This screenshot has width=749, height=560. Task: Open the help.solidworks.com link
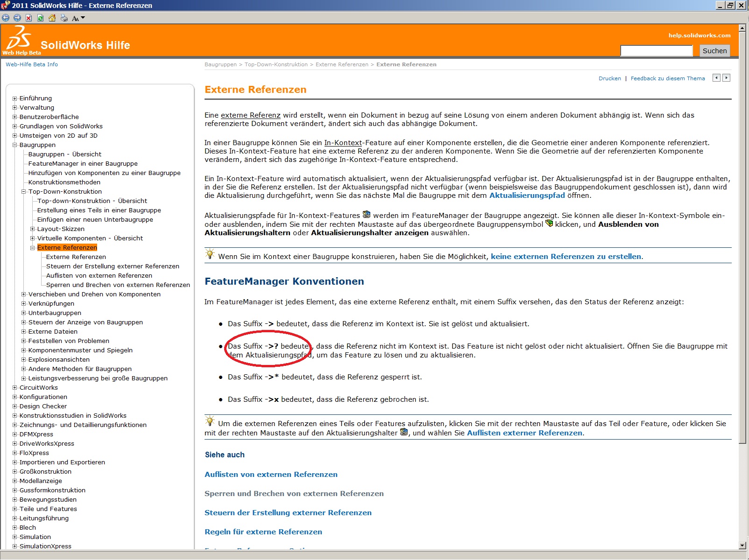[x=700, y=35]
